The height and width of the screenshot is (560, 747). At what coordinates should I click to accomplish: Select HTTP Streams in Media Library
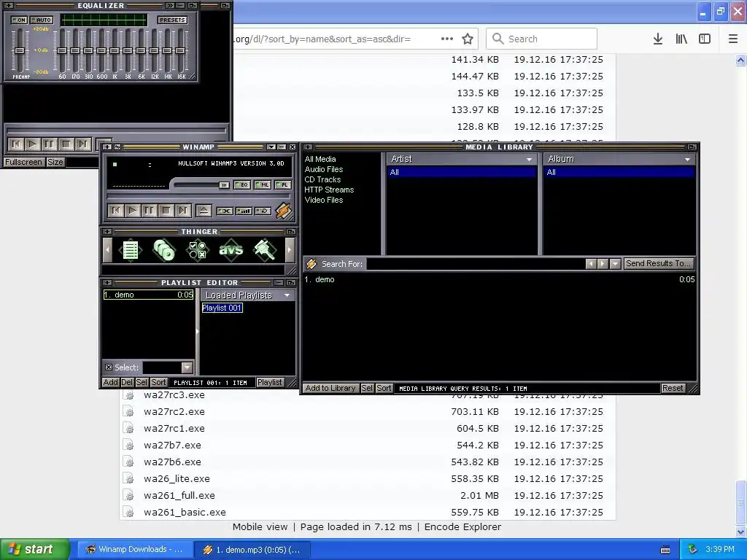click(x=329, y=190)
